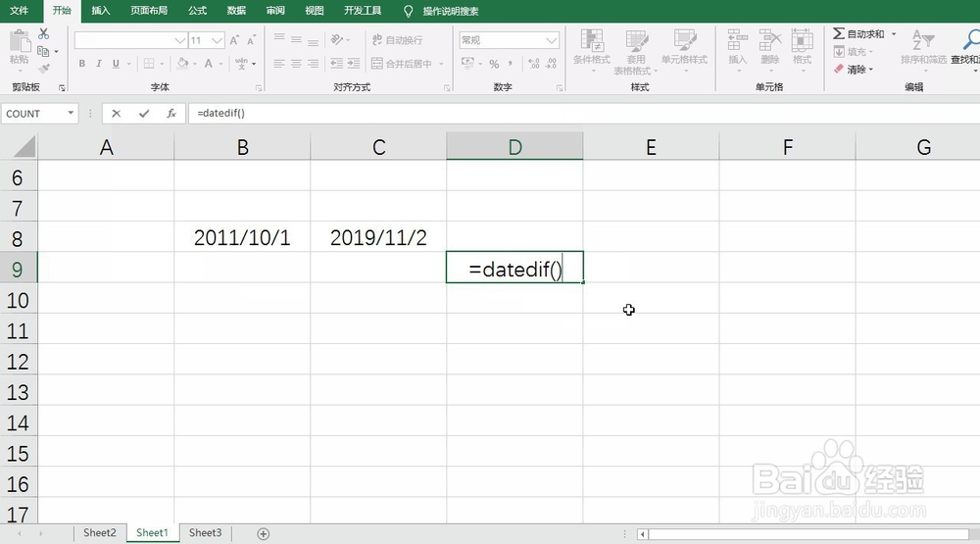Open the font name dropdown
The image size is (980, 544).
[x=180, y=40]
